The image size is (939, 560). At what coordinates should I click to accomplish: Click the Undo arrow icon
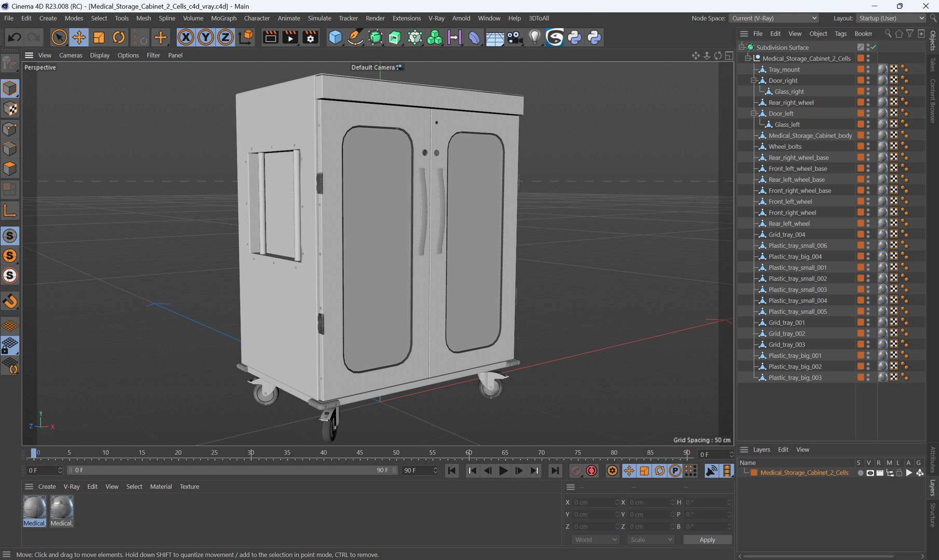pyautogui.click(x=15, y=37)
